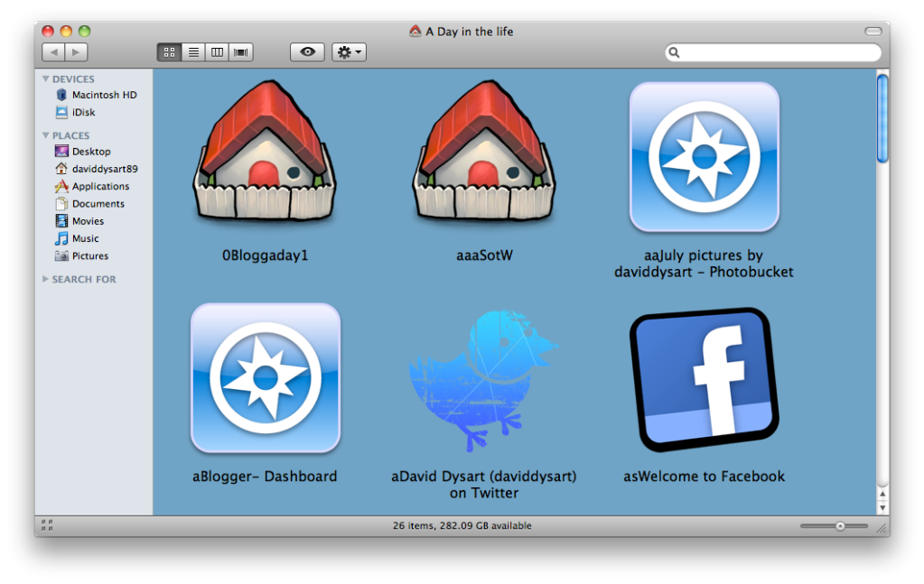The height and width of the screenshot is (584, 924).
Task: Click the home icon beside daviddysart89
Action: [x=61, y=169]
